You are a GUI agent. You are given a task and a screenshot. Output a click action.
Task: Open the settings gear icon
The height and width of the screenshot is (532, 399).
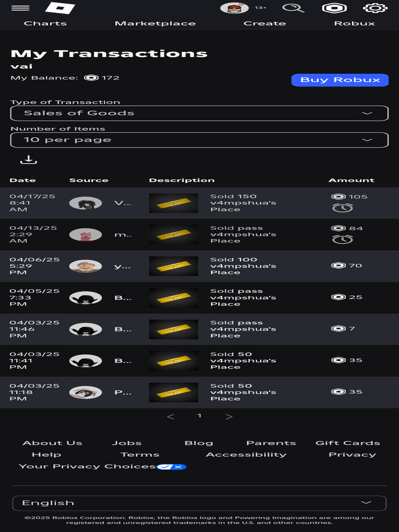click(x=375, y=8)
